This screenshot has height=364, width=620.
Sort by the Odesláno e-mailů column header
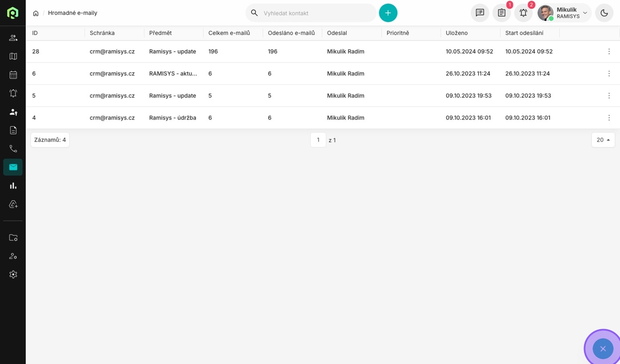click(291, 33)
